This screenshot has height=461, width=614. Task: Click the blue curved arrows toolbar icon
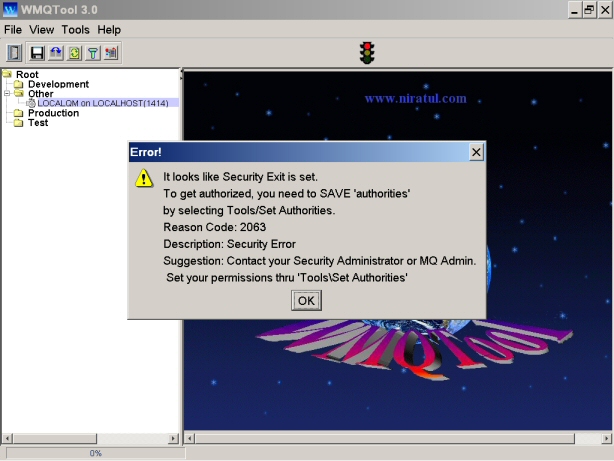point(56,53)
